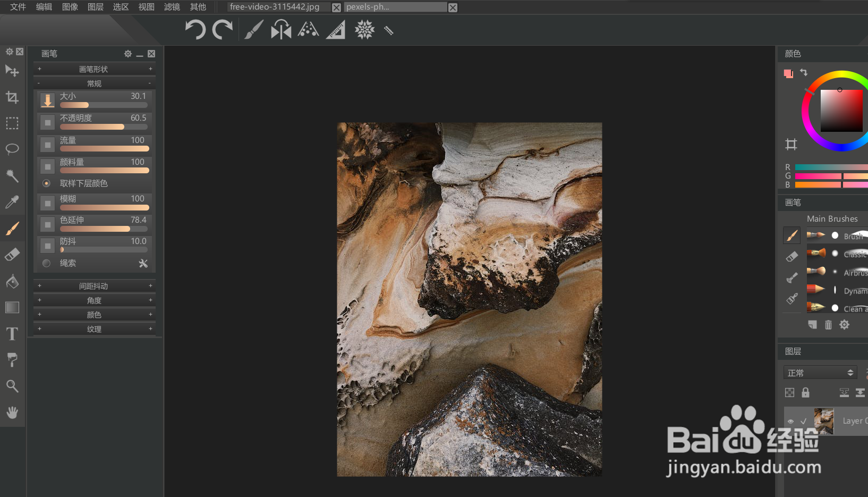
Task: Open the 选区 menu
Action: tap(121, 7)
